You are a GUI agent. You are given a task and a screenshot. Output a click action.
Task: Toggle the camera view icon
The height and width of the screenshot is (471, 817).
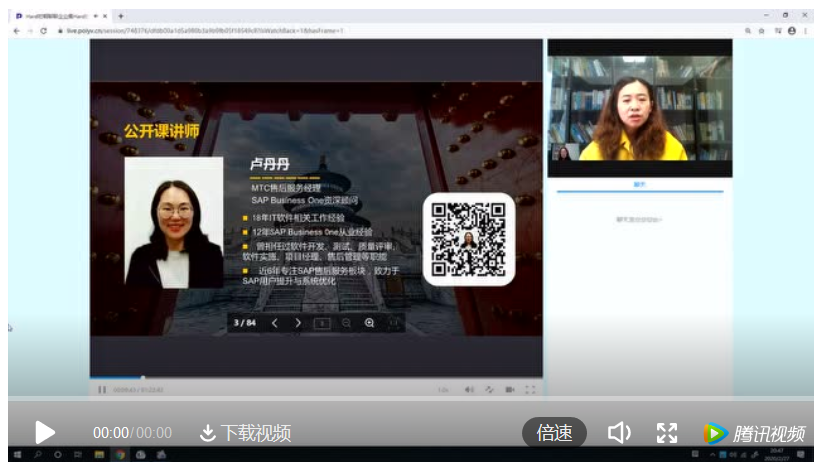(510, 390)
